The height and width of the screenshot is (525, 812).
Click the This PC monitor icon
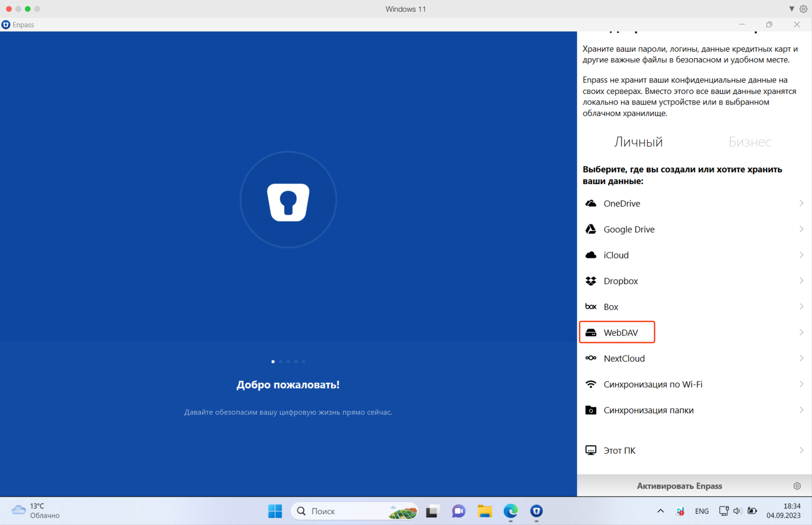point(591,450)
